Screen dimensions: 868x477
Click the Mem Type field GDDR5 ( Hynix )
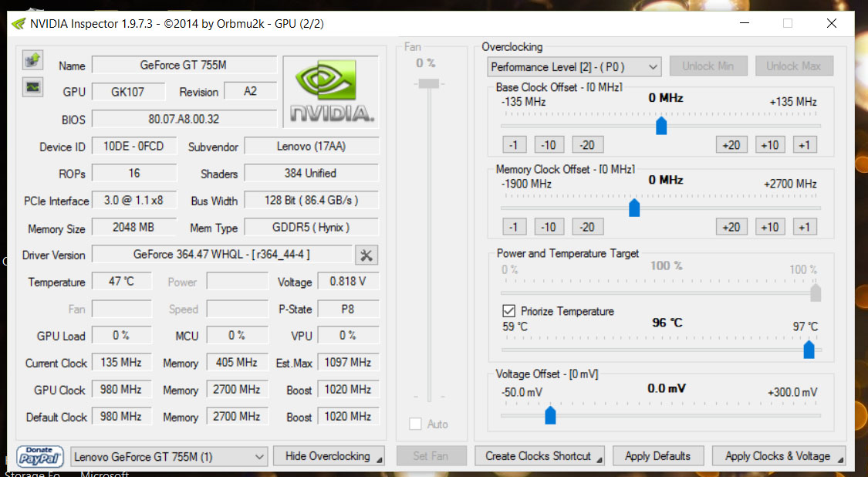pos(311,227)
